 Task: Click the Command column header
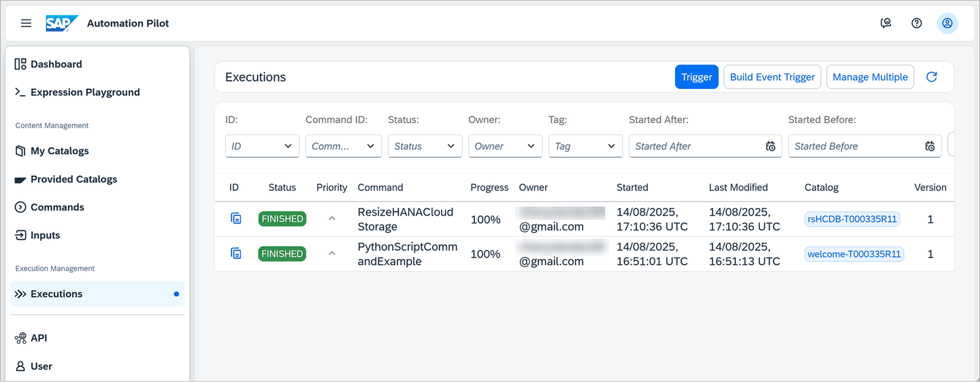[x=380, y=187]
